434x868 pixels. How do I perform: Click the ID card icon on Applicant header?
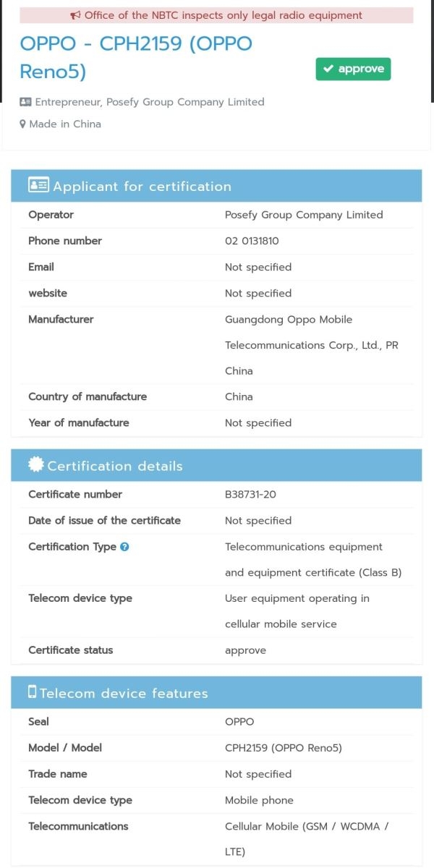[x=39, y=186]
